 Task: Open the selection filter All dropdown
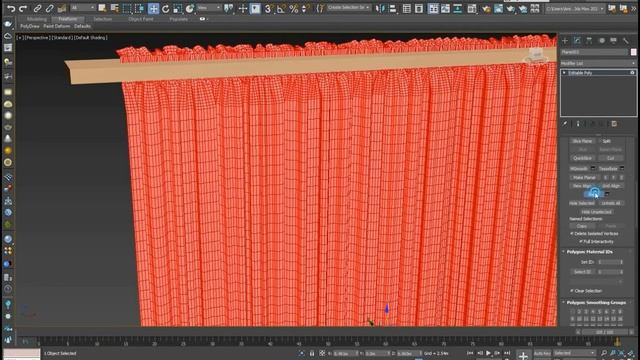coord(83,8)
